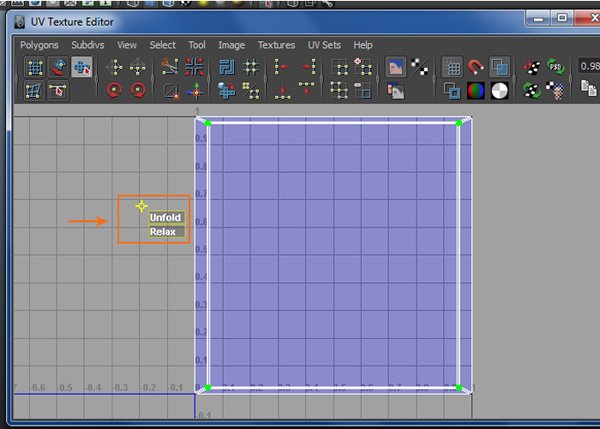Open the Subdivs menu

click(x=88, y=45)
